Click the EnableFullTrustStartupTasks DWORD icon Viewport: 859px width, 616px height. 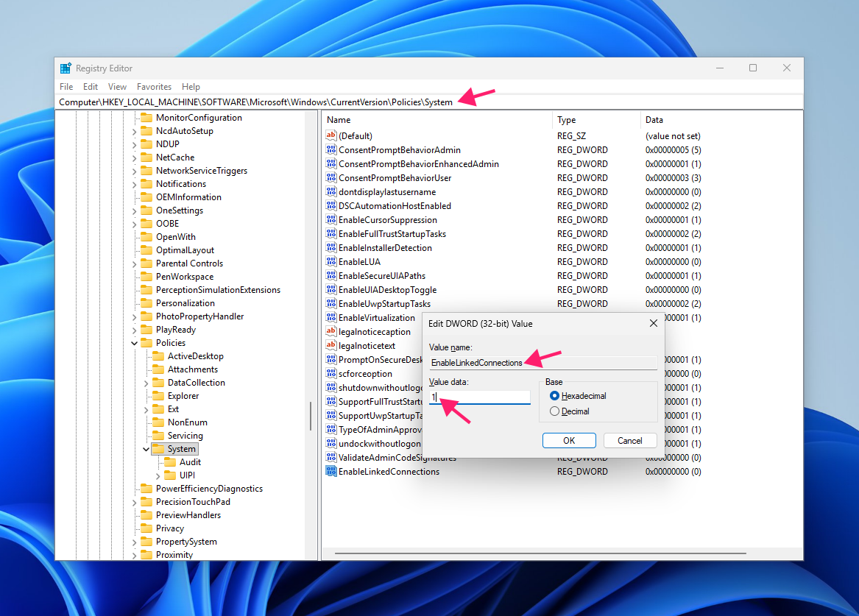tap(331, 233)
